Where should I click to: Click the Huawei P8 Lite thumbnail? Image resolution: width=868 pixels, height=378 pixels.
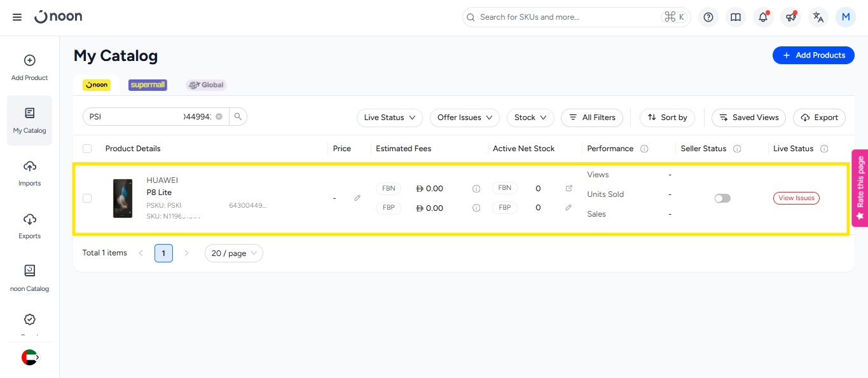[x=123, y=198]
